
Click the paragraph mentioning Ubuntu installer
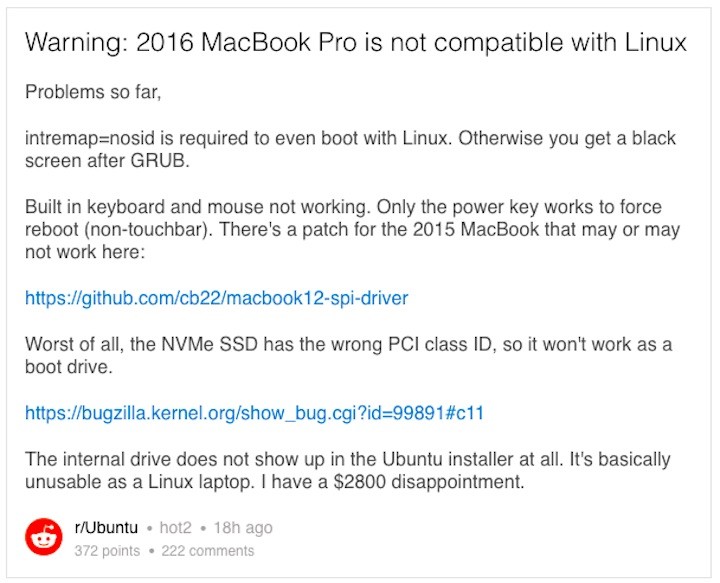(x=348, y=471)
